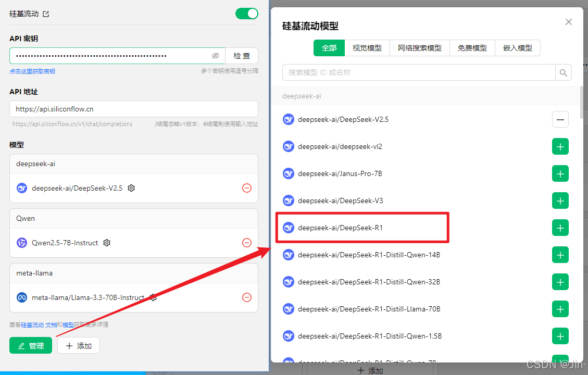Switch to the 网络搜索模型 tab

tap(420, 48)
